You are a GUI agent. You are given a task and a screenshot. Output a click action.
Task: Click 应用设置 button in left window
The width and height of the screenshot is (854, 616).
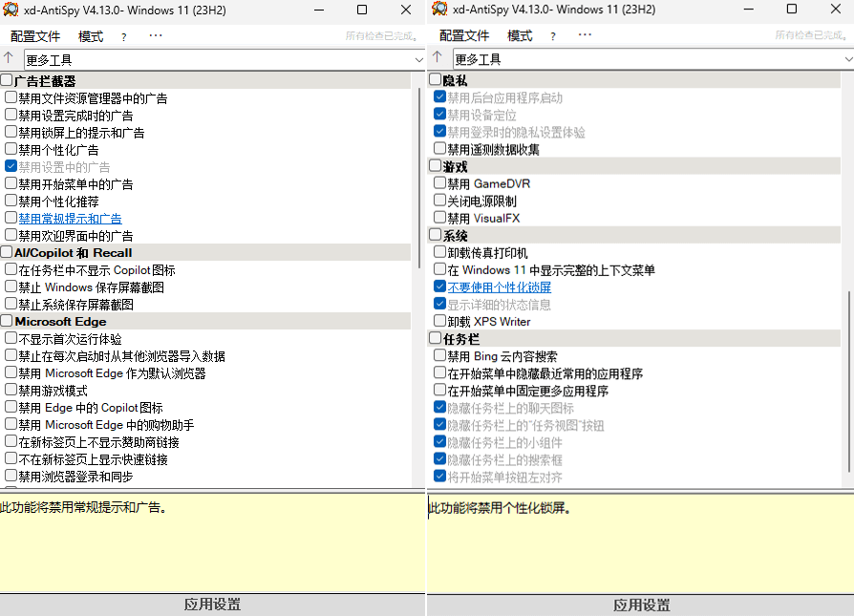[212, 605]
